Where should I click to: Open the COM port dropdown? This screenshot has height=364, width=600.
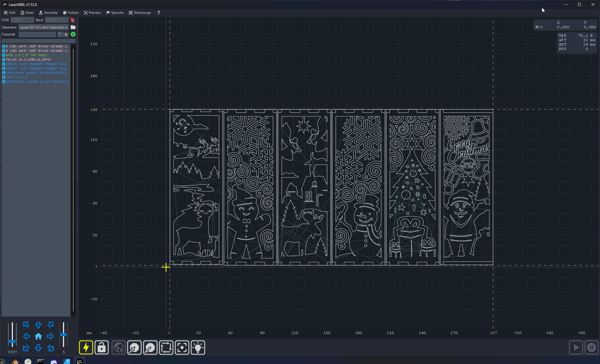pos(22,20)
